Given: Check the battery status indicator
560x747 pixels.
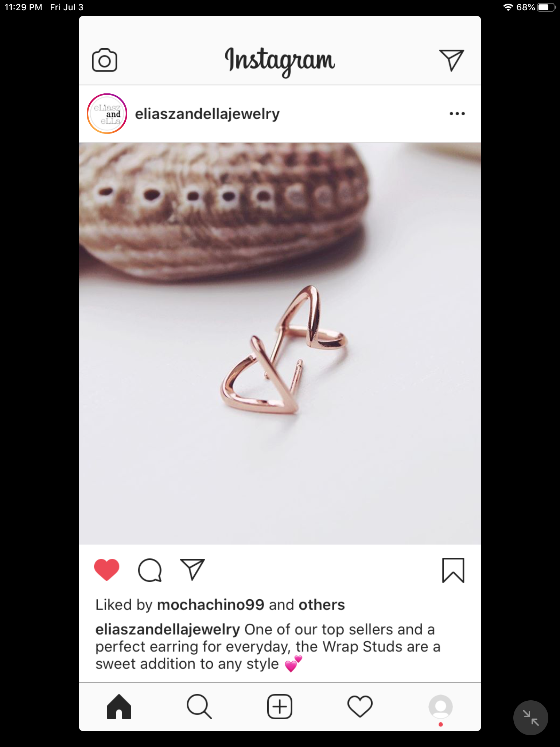Looking at the screenshot, I should pos(546,7).
